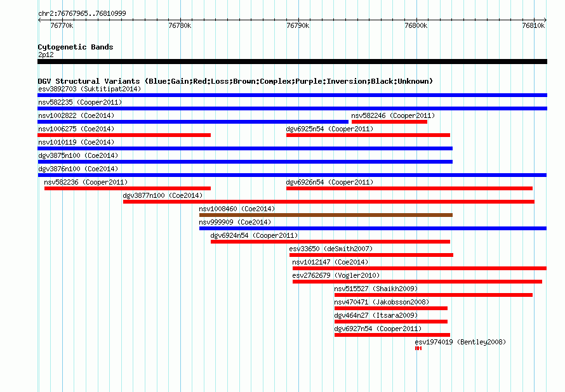Click the 2p12 band label
Image resolution: width=565 pixels, height=392 pixels.
(46, 55)
